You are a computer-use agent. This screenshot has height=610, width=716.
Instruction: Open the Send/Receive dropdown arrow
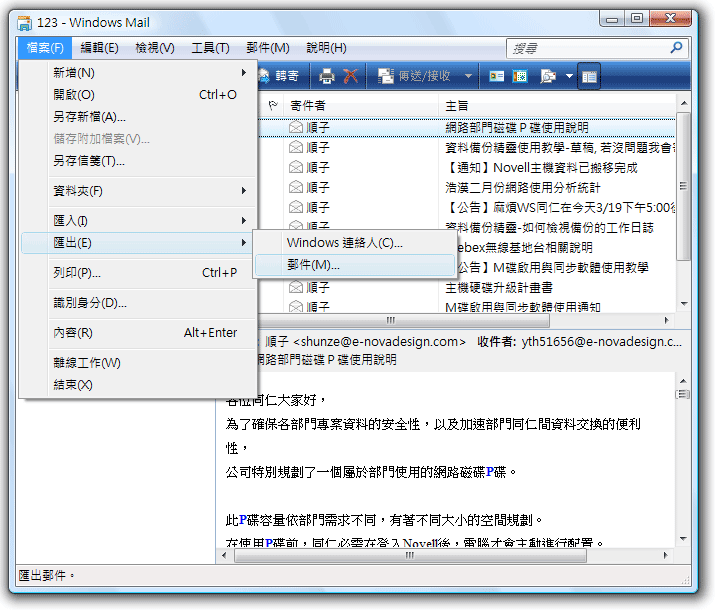coord(468,76)
